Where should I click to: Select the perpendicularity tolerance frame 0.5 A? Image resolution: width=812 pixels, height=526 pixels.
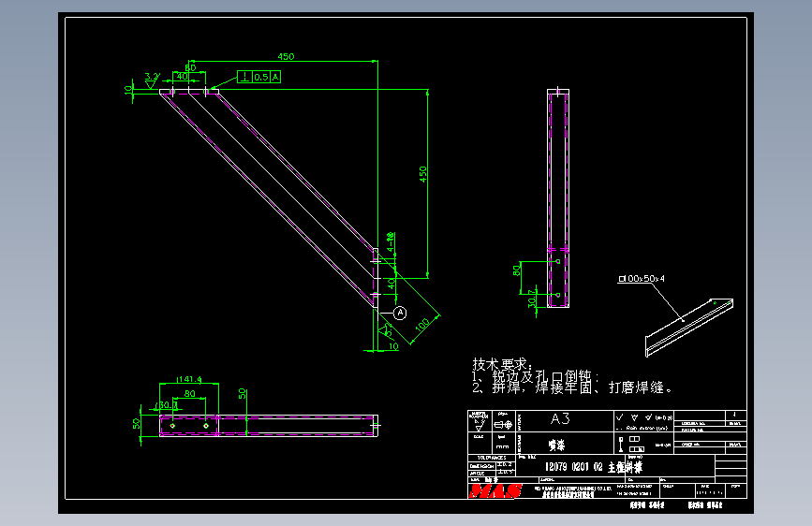(x=258, y=77)
